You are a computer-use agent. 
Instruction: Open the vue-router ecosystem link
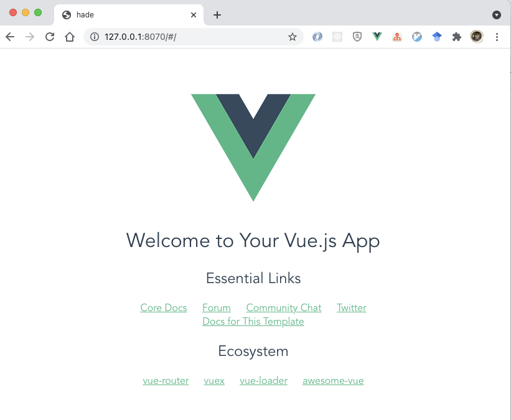point(166,381)
